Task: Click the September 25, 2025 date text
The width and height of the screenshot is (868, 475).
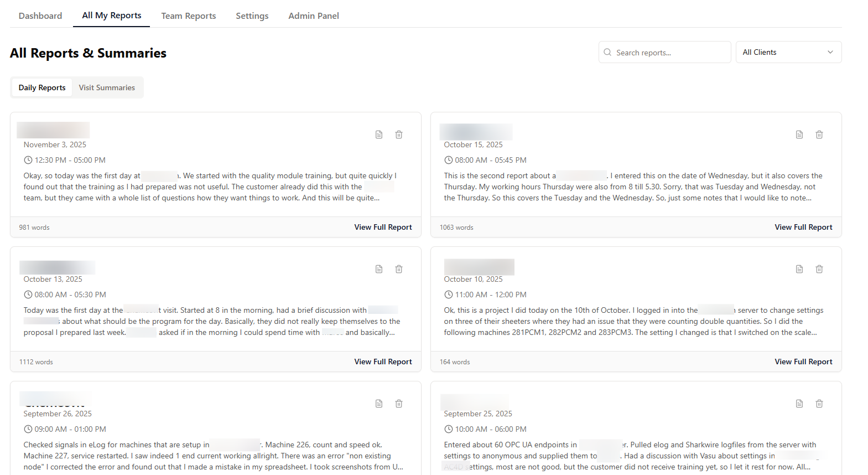Action: (x=478, y=414)
